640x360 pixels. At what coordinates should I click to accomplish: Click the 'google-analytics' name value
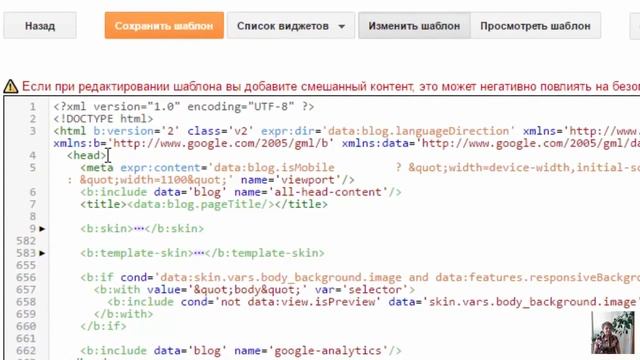tap(327, 351)
